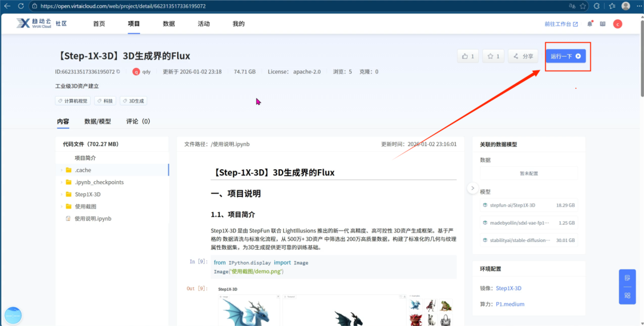Click the site info lock icon in address bar
Viewport: 644px width, 326px height.
[x=35, y=6]
